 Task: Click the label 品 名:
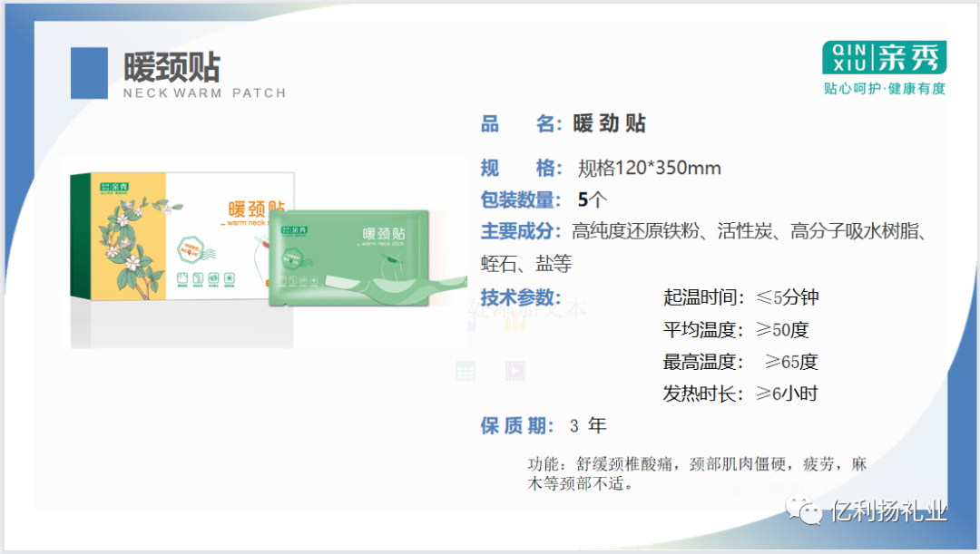(x=521, y=123)
